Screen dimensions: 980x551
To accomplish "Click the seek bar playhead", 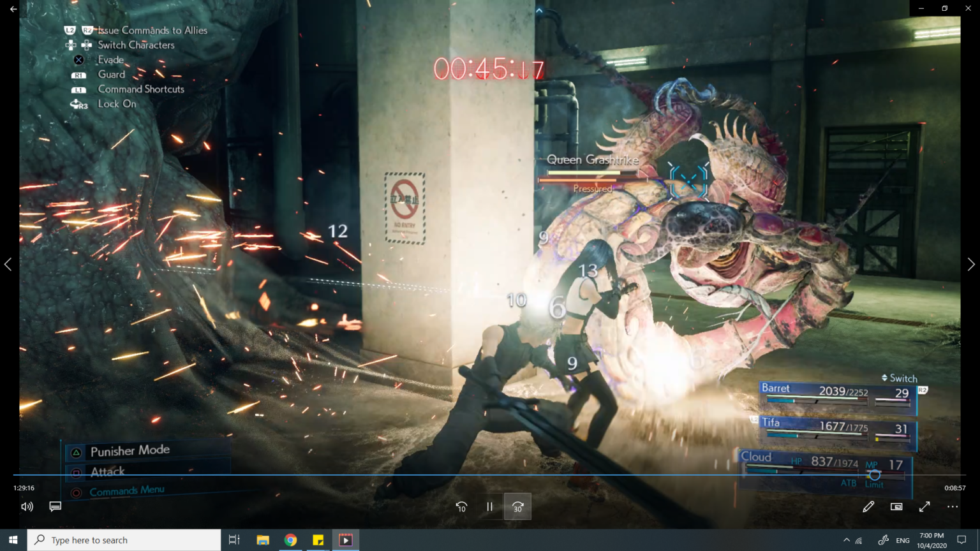I will 875,475.
